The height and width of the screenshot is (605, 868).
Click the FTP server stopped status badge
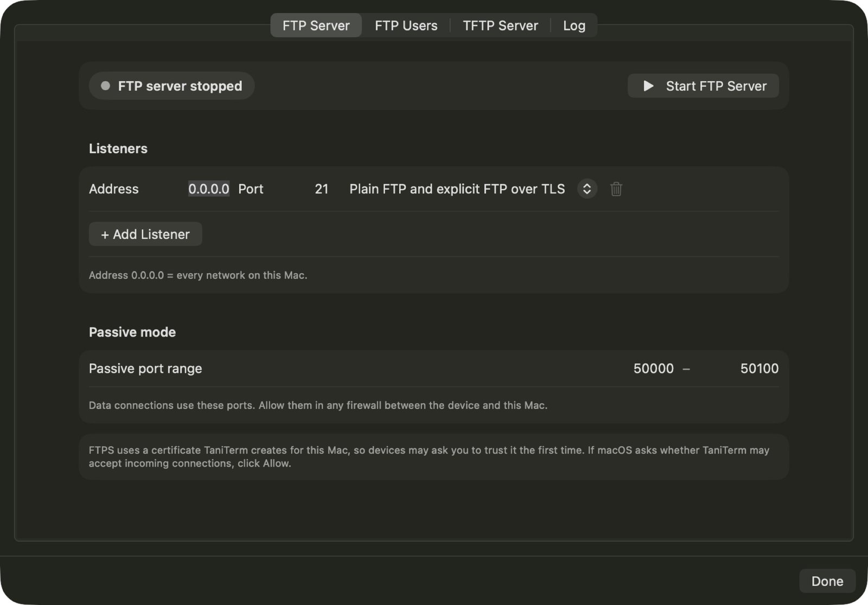click(172, 86)
